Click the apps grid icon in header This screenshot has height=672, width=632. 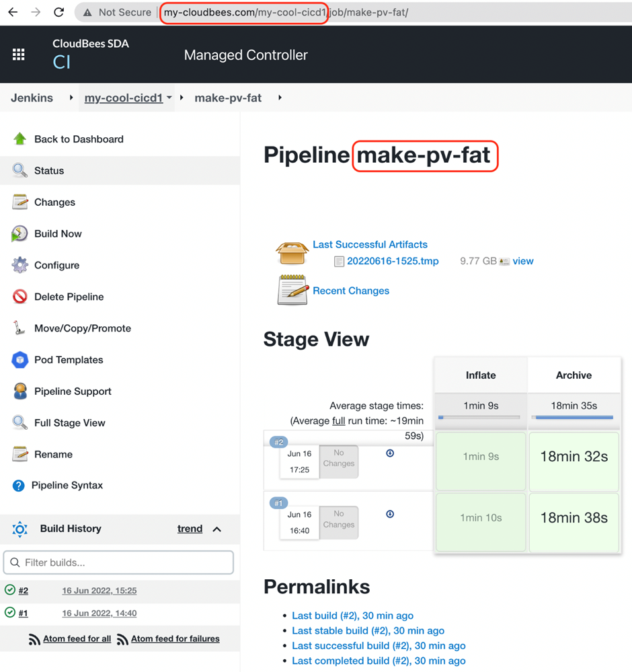tap(19, 54)
